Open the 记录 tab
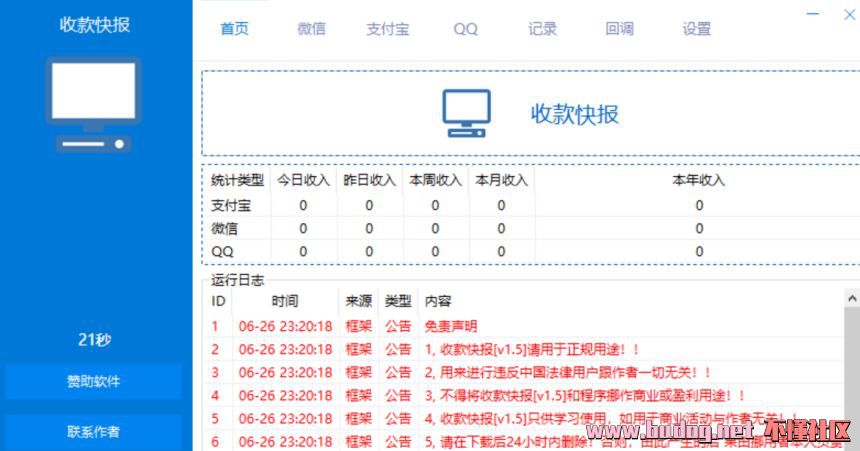This screenshot has width=860, height=451. click(x=542, y=29)
